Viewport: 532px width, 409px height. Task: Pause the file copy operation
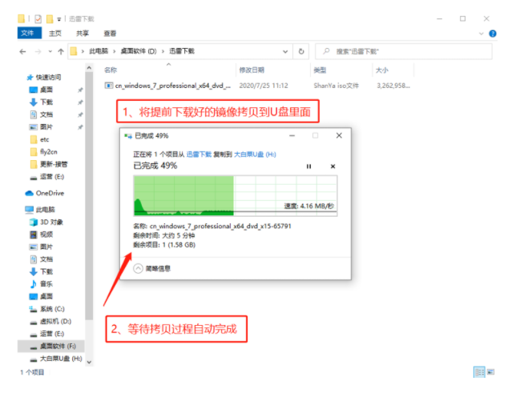click(x=308, y=166)
